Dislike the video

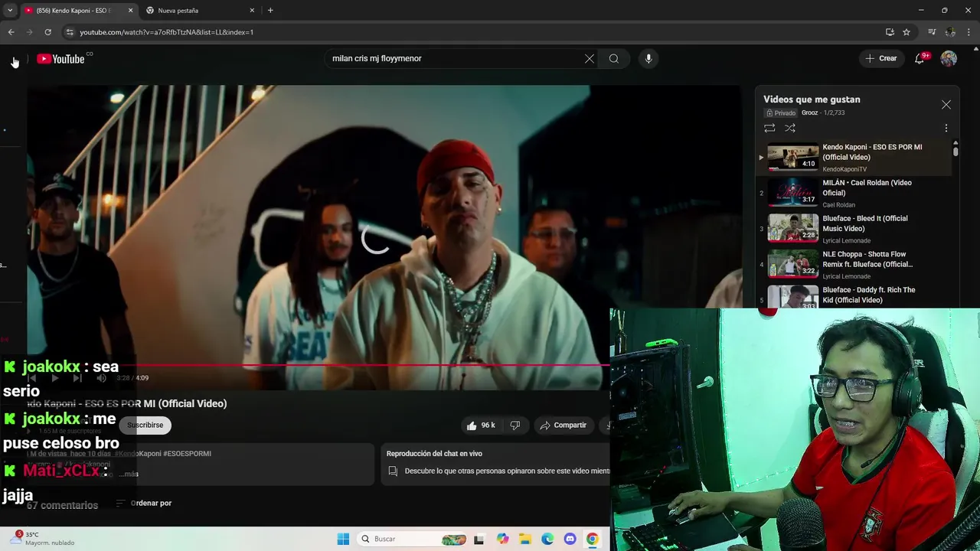click(x=515, y=425)
